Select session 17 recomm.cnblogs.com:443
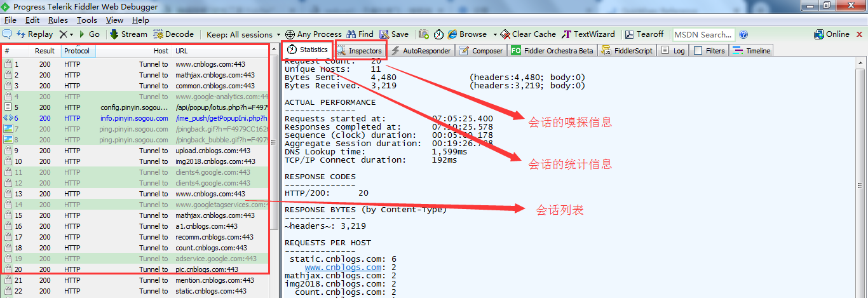Image resolution: width=868 pixels, height=298 pixels. (x=135, y=237)
